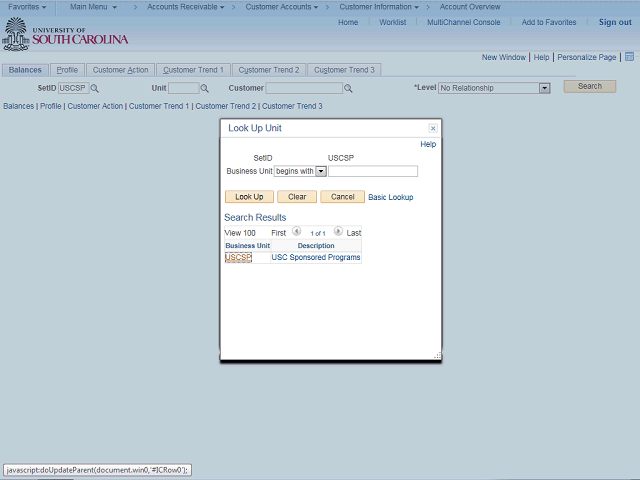
Task: Select the USCSP business unit result
Action: (x=238, y=257)
